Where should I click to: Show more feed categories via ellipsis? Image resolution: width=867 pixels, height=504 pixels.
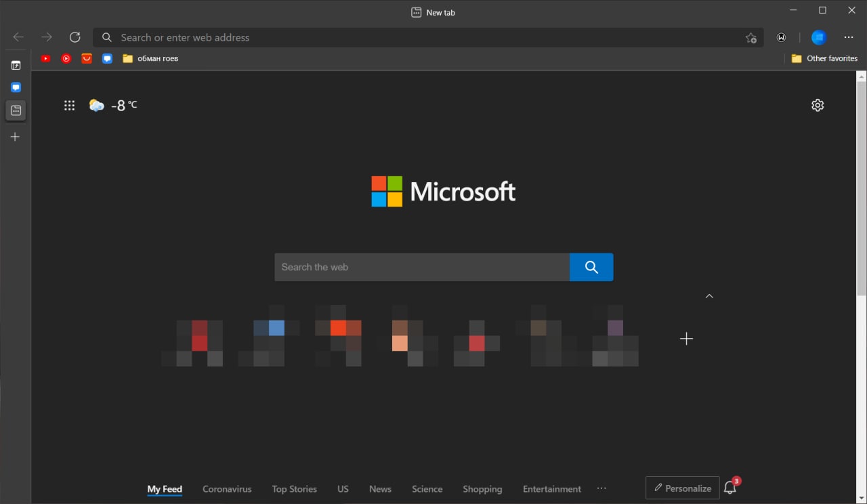coord(601,488)
